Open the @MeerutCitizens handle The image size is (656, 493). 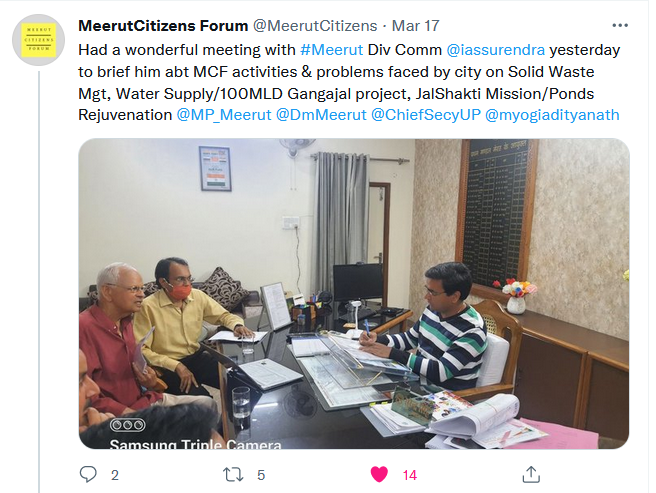[x=315, y=26]
